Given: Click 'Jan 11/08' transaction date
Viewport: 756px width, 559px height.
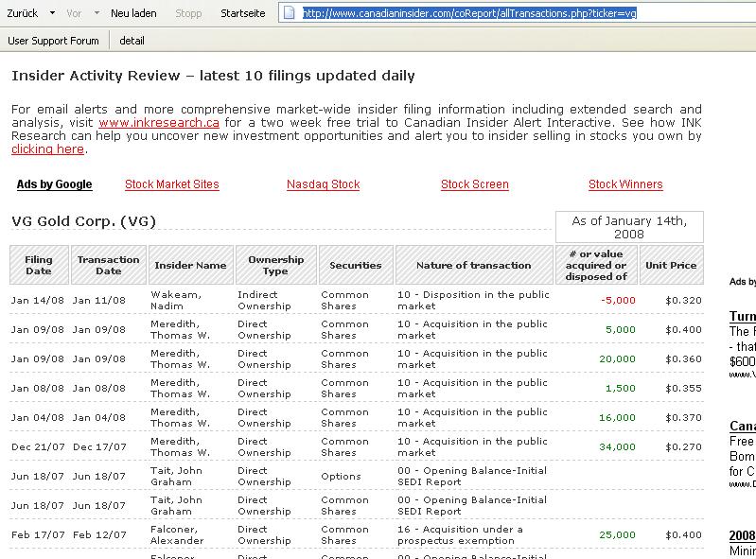Looking at the screenshot, I should pos(99,300).
